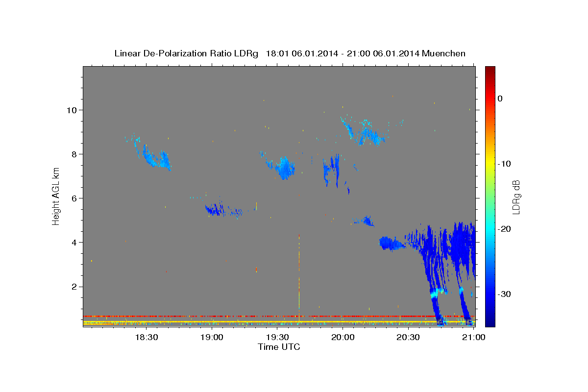Click the colorbar label -30
The width and height of the screenshot is (588, 392).
pyautogui.click(x=504, y=294)
